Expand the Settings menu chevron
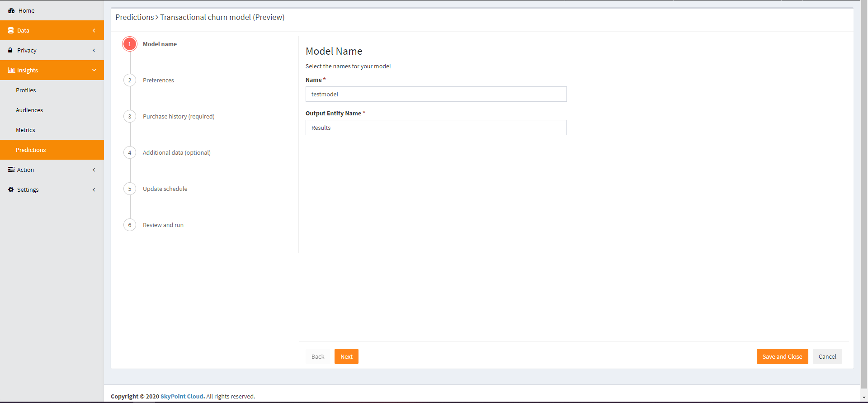Viewport: 868px width, 403px height. 94,190
